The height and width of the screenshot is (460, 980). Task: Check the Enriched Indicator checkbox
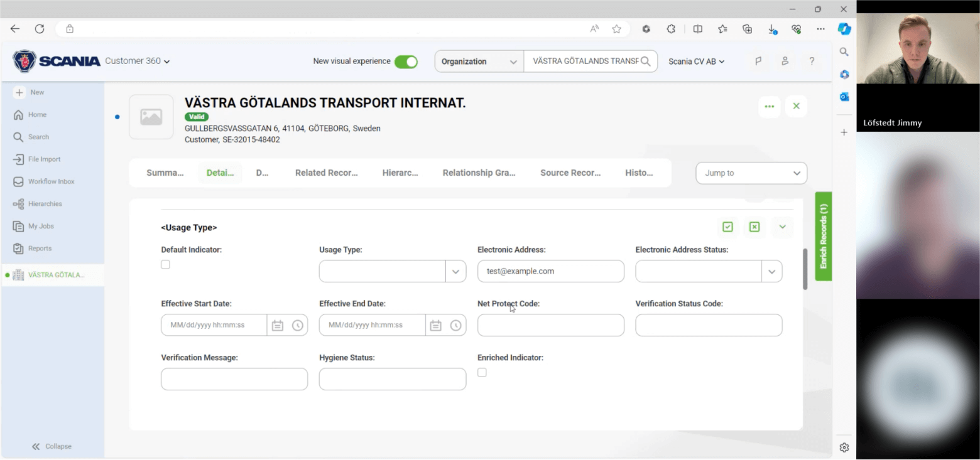pos(482,373)
